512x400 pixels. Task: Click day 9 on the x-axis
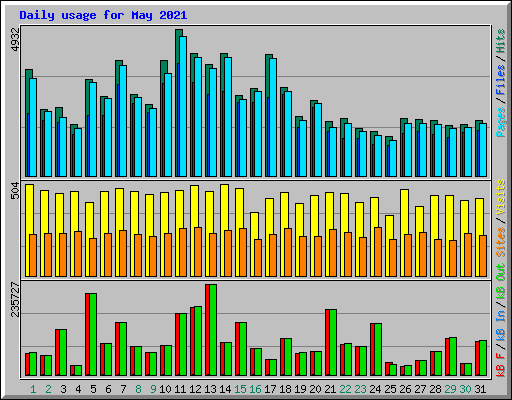click(153, 389)
